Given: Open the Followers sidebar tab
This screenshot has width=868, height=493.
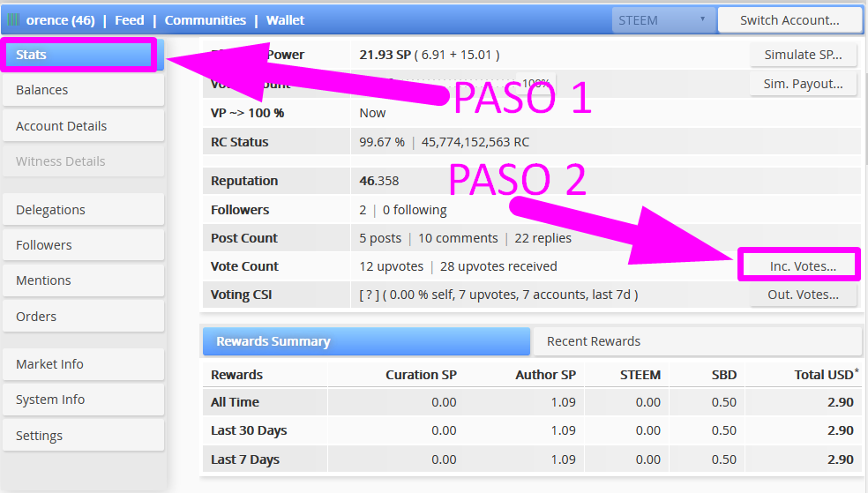Looking at the screenshot, I should 84,245.
